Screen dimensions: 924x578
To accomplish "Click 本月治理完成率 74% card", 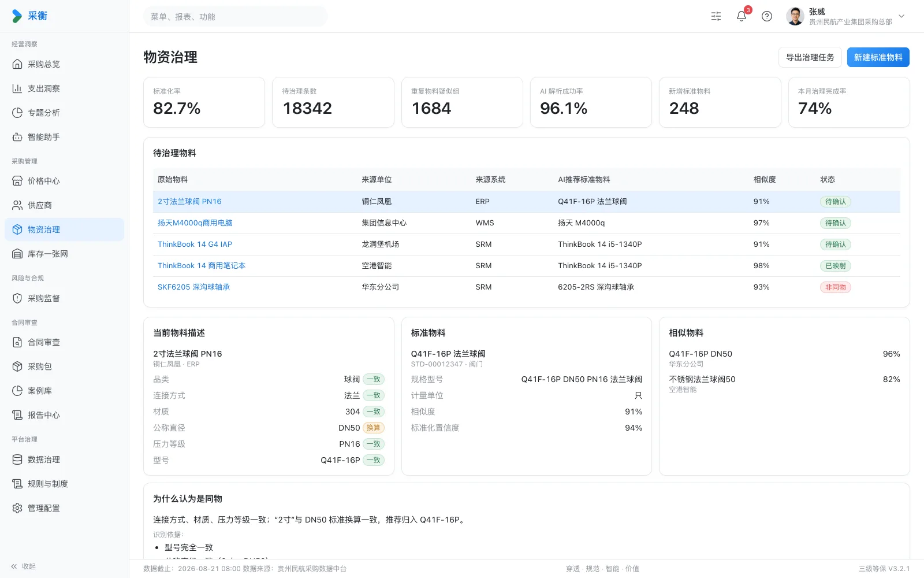I will coord(849,102).
